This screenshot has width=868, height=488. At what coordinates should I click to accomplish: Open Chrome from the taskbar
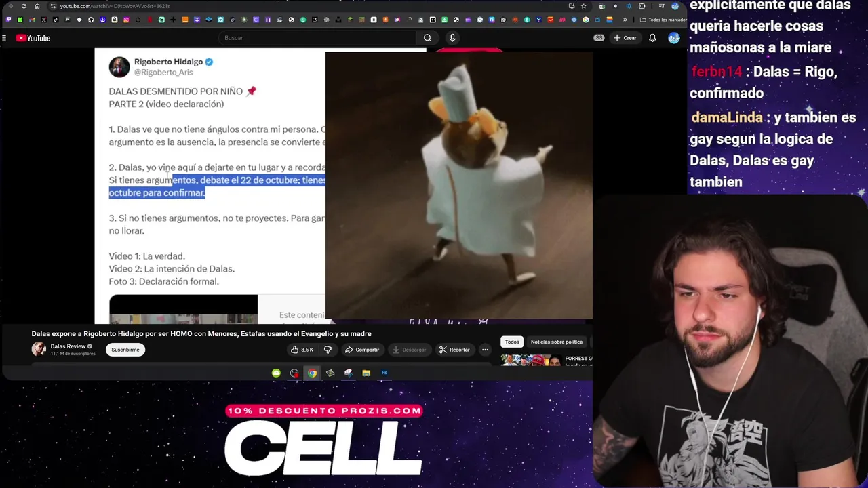(x=312, y=373)
